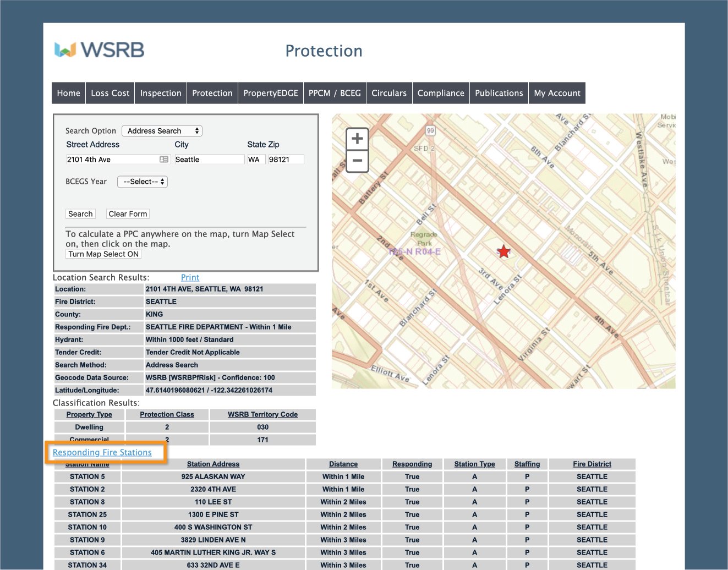
Task: Open the BCEGS Year select dropdown
Action: tap(143, 182)
